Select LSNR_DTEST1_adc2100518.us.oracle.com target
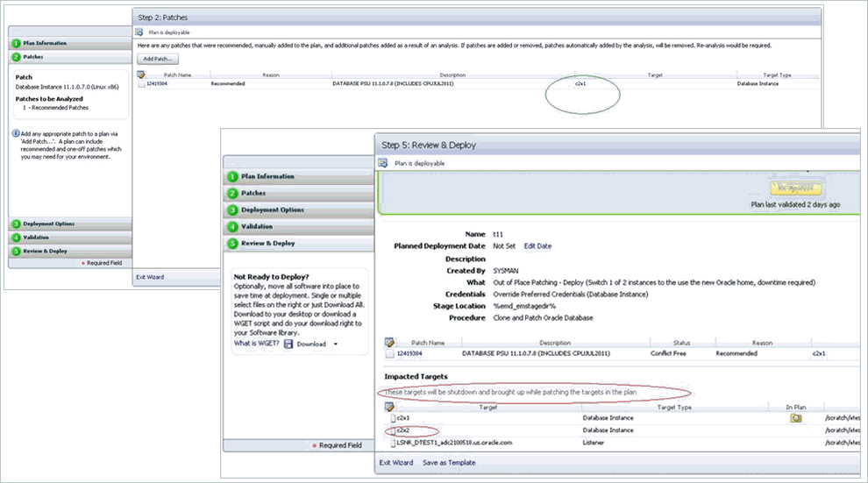Viewport: 868px width, 483px height. pyautogui.click(x=454, y=444)
